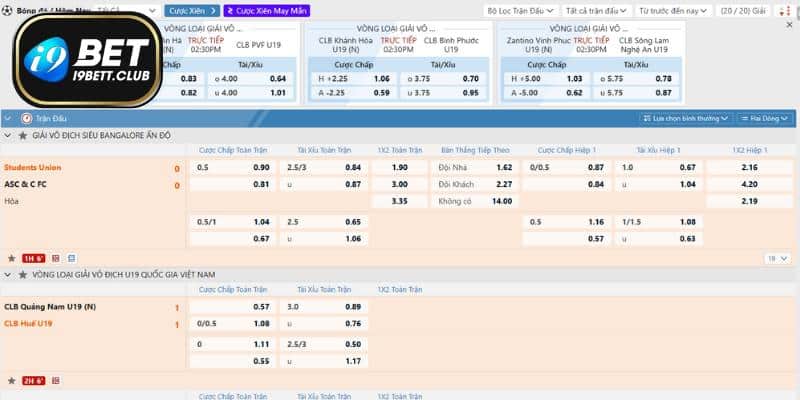Bet next goal Không có at 14.00
Image resolution: width=800 pixels, height=400 pixels.
point(475,201)
